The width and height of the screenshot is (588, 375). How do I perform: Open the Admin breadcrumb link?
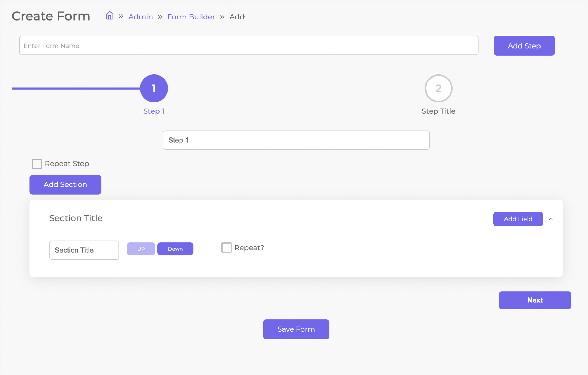pyautogui.click(x=140, y=17)
